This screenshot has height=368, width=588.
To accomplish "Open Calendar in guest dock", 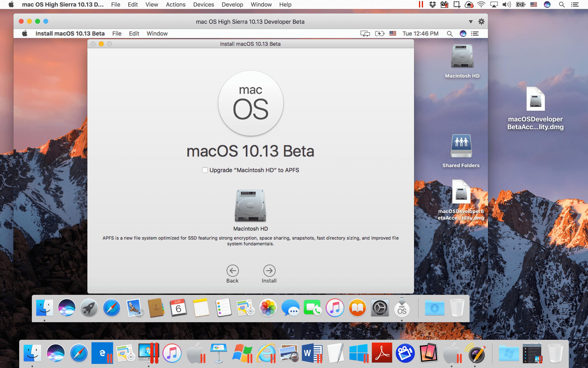I will (x=179, y=308).
